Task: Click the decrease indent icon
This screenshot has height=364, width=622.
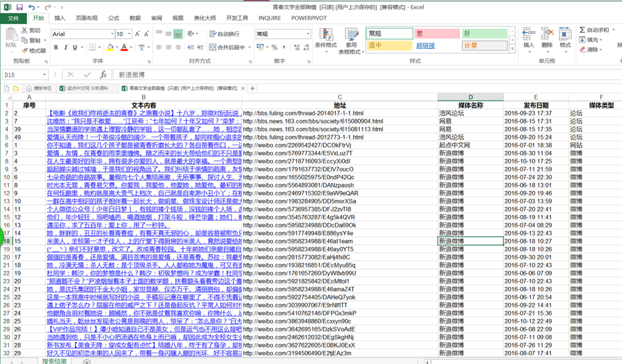Action: 191,47
